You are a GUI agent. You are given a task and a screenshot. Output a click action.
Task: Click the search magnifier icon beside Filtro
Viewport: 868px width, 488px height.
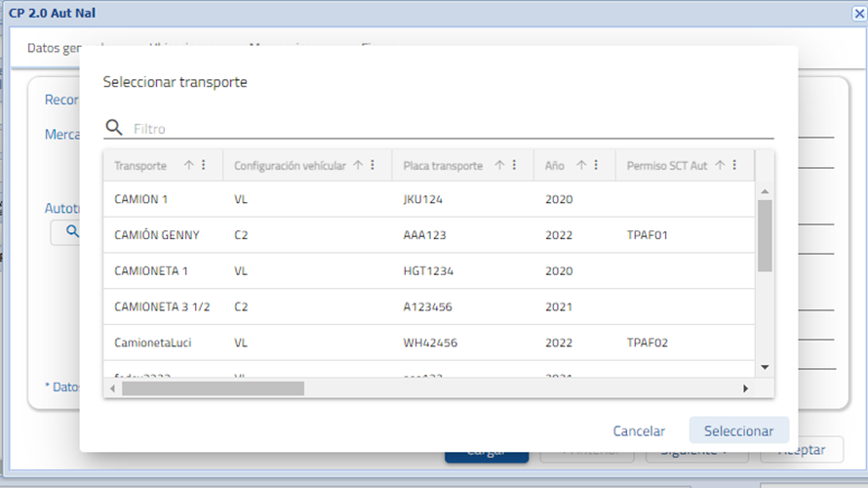(114, 128)
